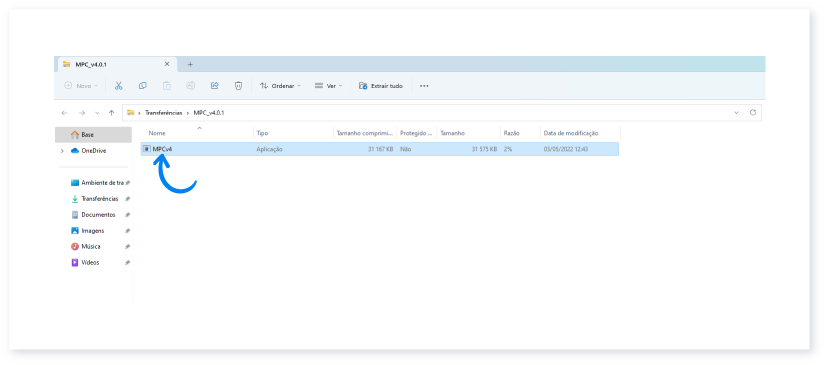
Task: Open the Ordenar sort dropdown
Action: click(x=280, y=86)
